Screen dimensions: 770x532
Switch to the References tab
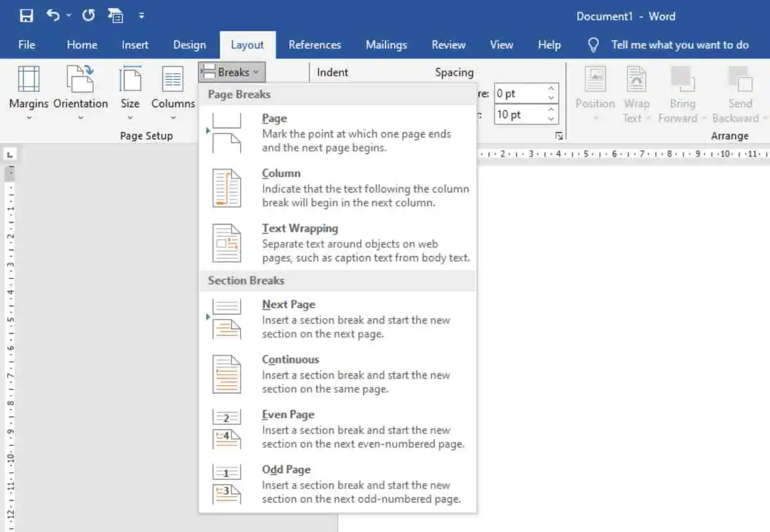pos(314,44)
